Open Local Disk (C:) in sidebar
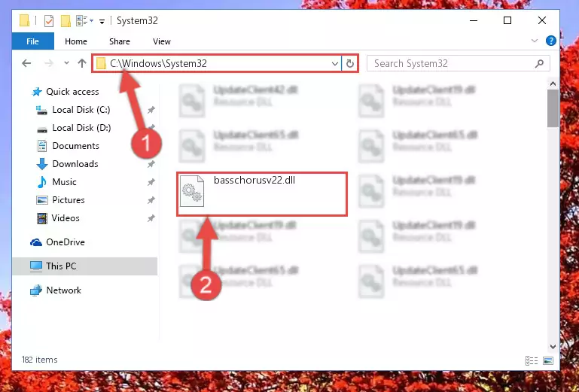The width and height of the screenshot is (579, 392). coord(81,110)
